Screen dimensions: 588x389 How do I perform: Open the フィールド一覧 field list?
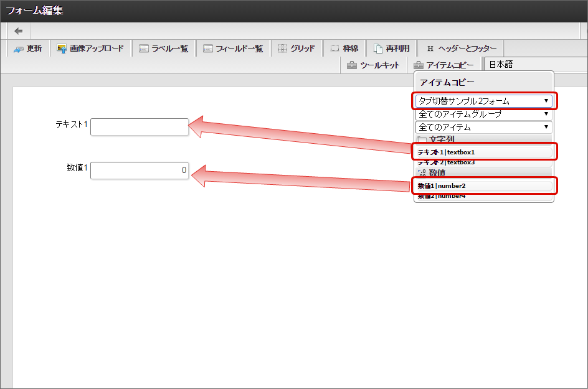(233, 49)
